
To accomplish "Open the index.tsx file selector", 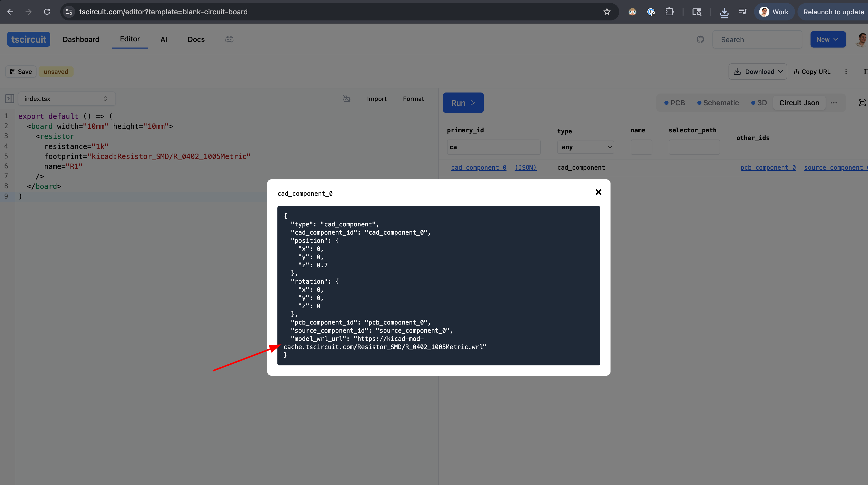I will pos(66,98).
